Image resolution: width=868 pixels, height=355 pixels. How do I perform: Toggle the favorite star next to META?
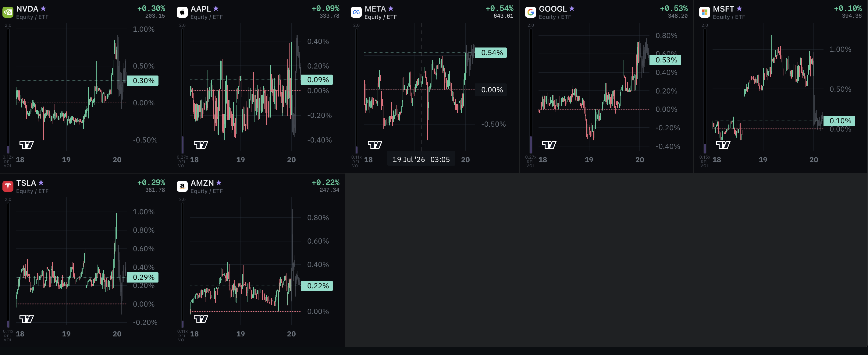(x=391, y=9)
